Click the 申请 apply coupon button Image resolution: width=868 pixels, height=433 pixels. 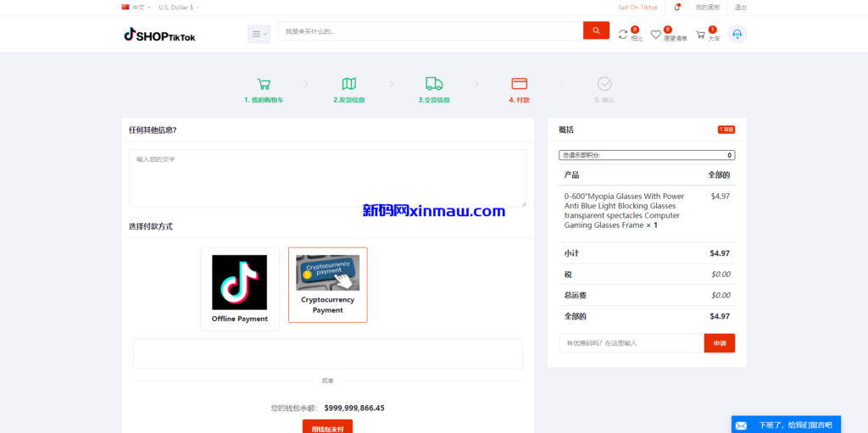point(720,343)
